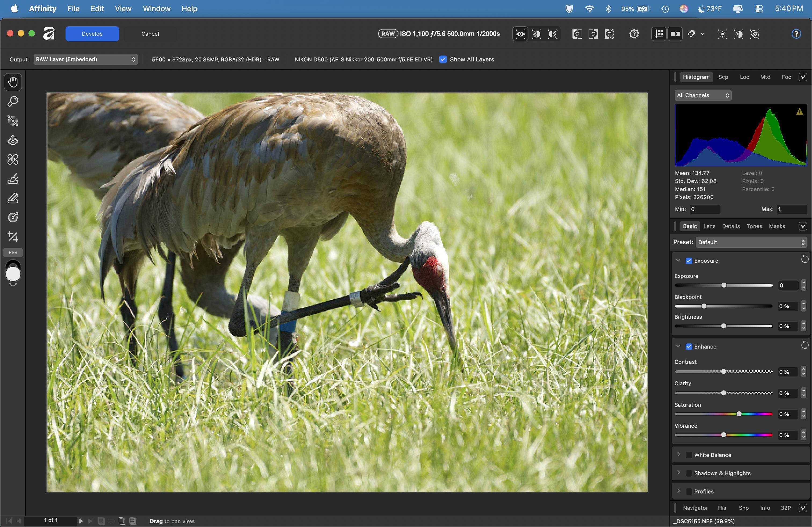Select the Overlay Erase tool

(13, 198)
